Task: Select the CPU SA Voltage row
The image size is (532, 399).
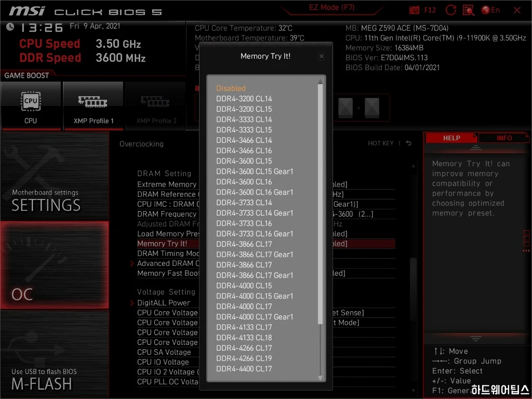Action: pyautogui.click(x=266, y=352)
